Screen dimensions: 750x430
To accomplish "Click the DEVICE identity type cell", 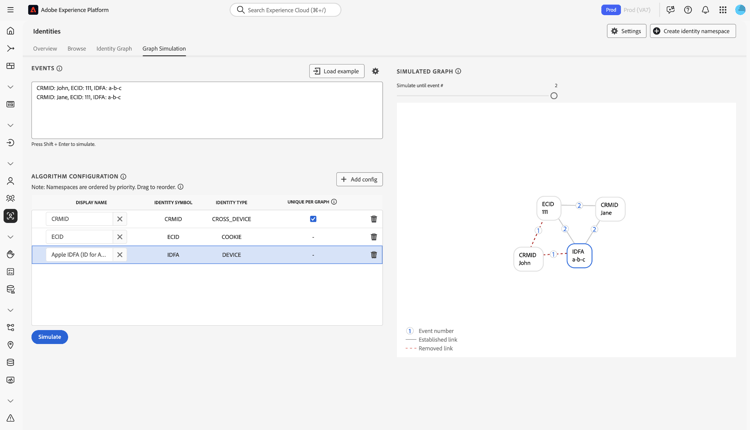I will pos(232,255).
